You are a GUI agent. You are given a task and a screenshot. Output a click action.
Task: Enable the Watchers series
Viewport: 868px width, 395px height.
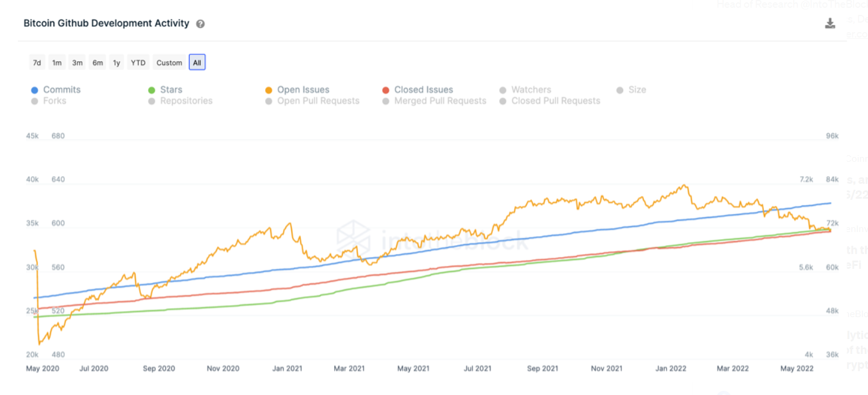[x=525, y=90]
